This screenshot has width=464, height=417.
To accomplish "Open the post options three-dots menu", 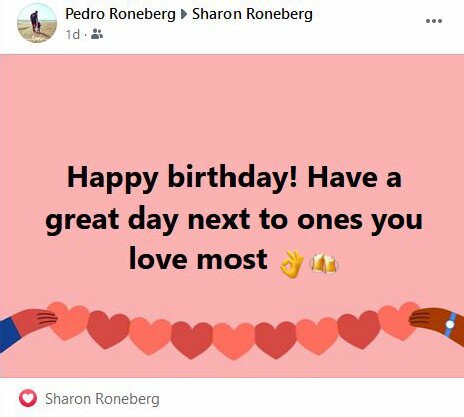I will pos(434,21).
